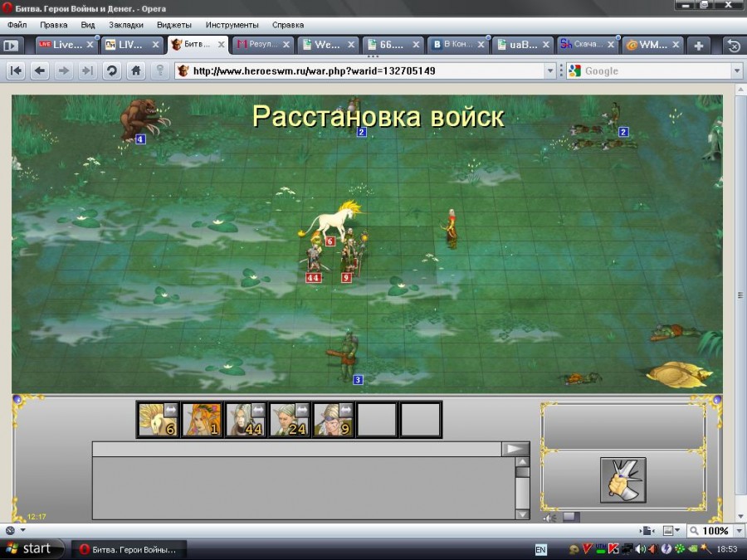Image resolution: width=747 pixels, height=560 pixels.
Task: Close the WM... tab
Action: (676, 45)
